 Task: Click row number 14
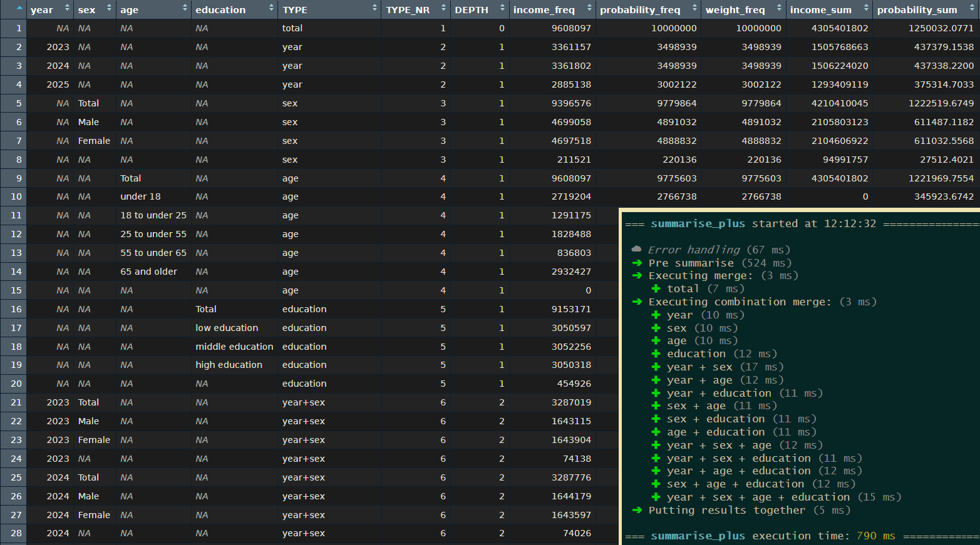(16, 272)
